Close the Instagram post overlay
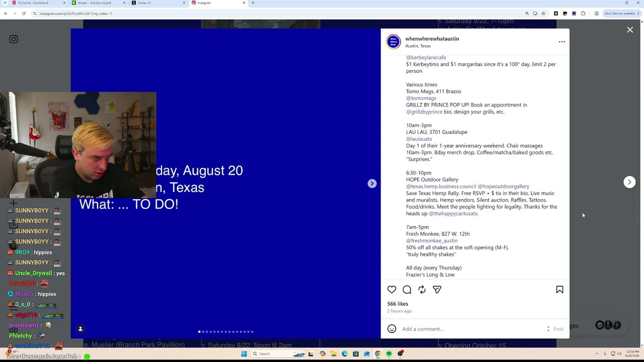 [x=630, y=30]
